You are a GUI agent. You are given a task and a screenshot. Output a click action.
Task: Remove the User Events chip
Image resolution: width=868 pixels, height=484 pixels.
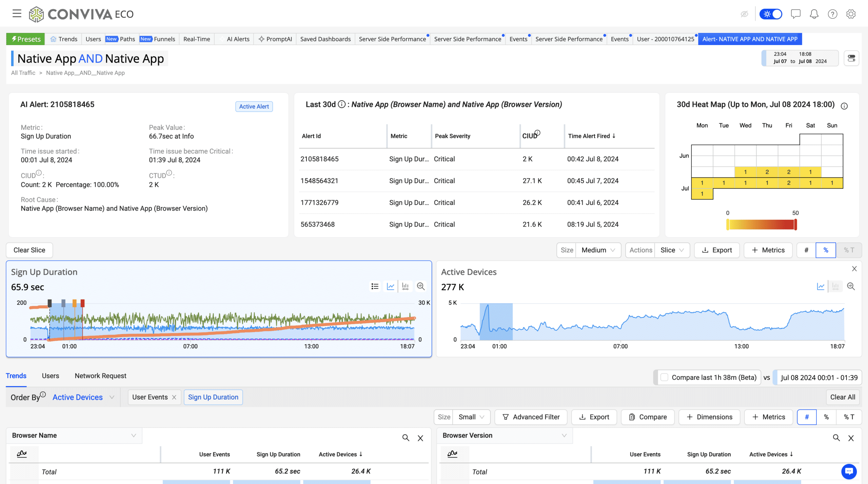pyautogui.click(x=174, y=397)
